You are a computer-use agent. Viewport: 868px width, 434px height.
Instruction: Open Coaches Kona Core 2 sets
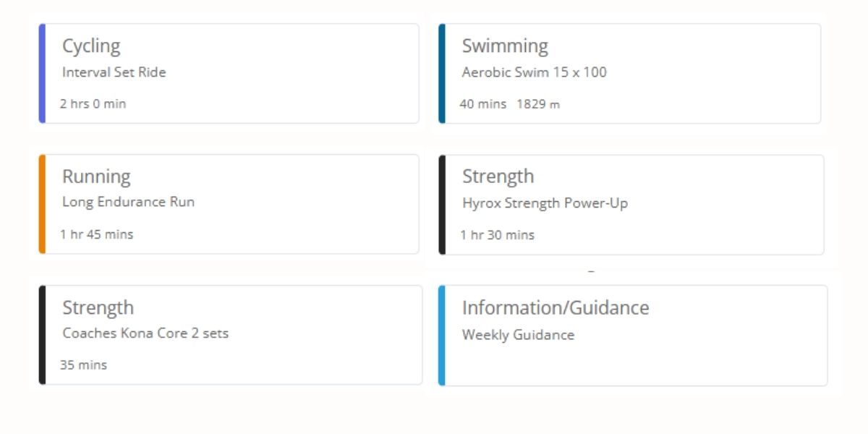(145, 333)
